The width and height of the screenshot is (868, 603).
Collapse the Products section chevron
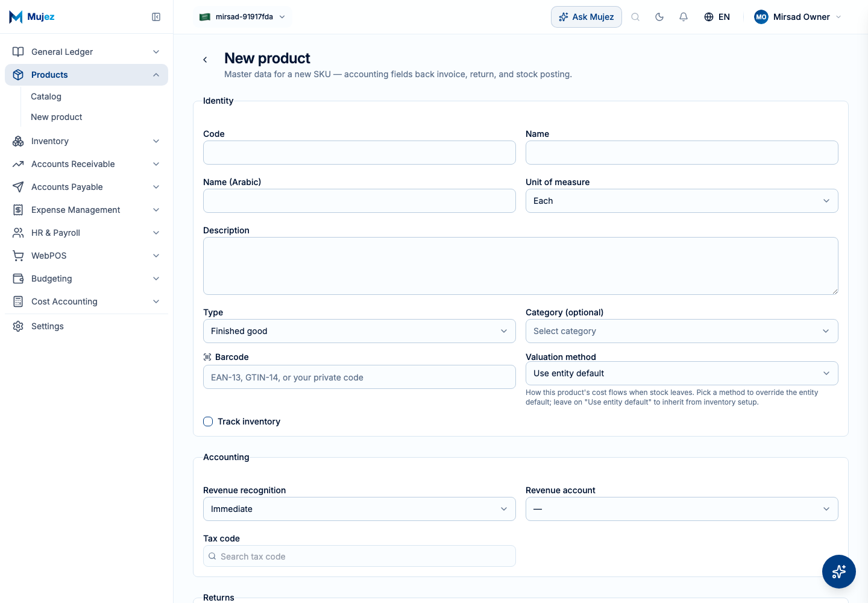156,75
